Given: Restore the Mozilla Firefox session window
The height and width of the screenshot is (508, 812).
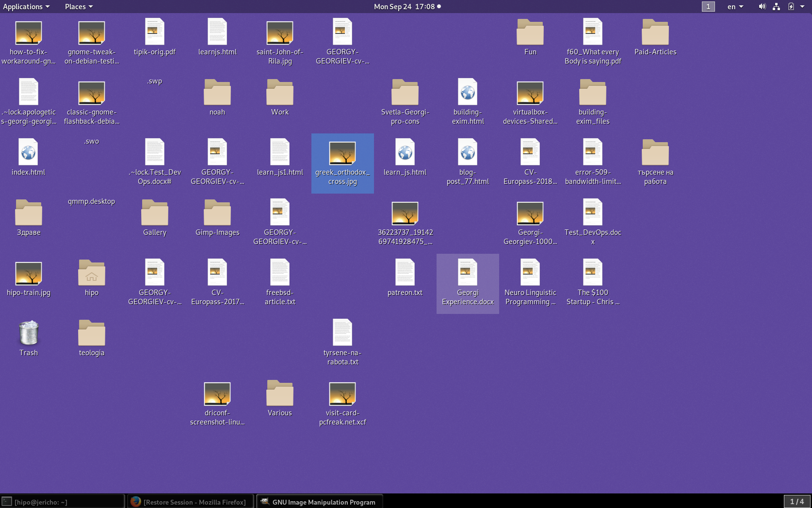Looking at the screenshot, I should coord(190,502).
